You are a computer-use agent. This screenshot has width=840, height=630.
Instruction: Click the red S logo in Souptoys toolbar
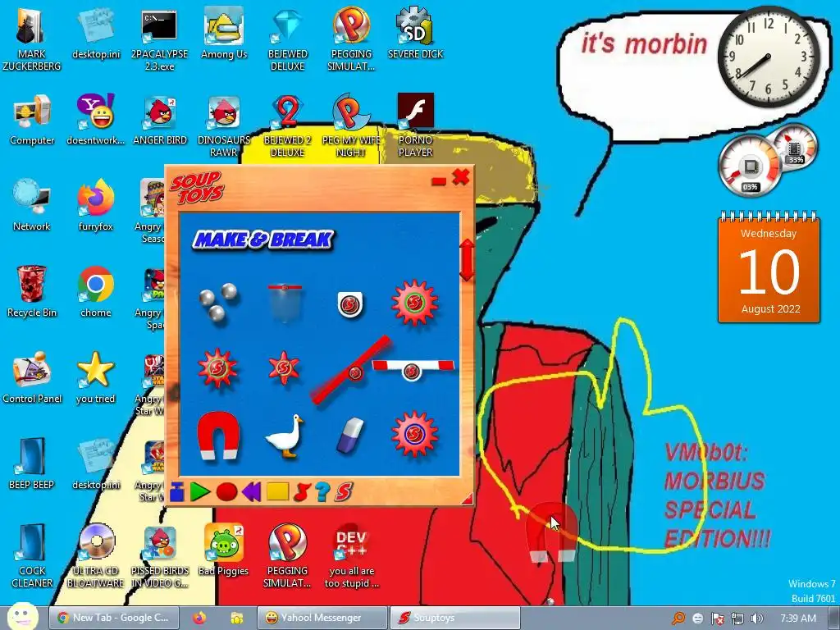(x=344, y=492)
